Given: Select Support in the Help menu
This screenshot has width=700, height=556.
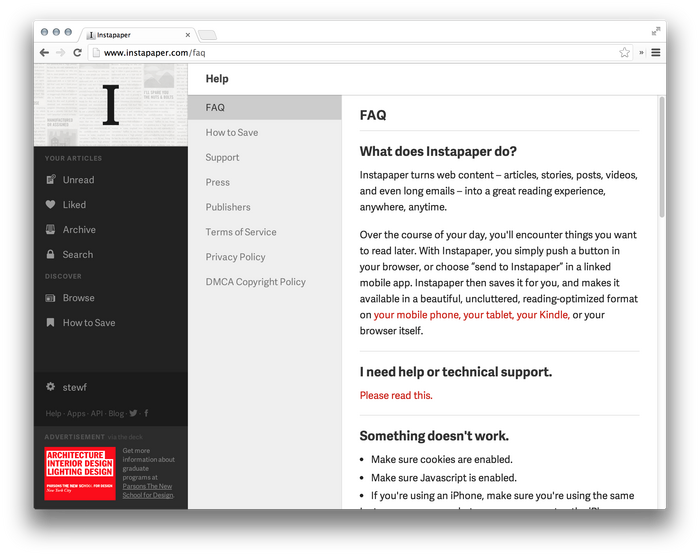Looking at the screenshot, I should point(222,157).
